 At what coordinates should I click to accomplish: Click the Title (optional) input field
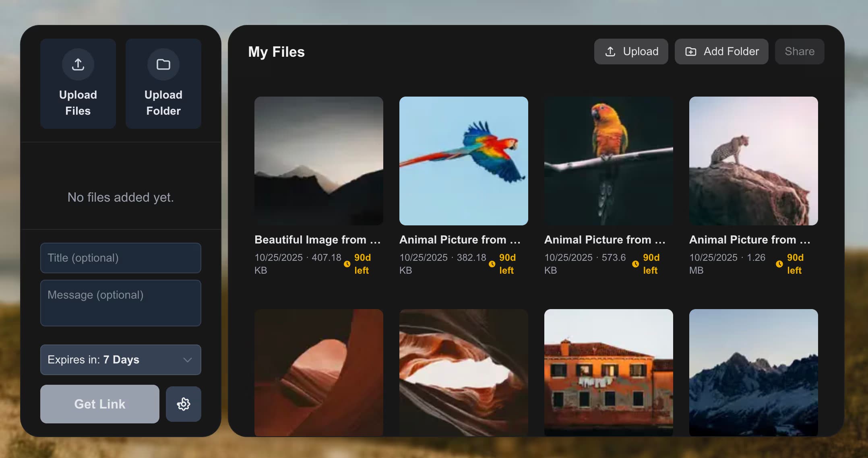(x=120, y=258)
